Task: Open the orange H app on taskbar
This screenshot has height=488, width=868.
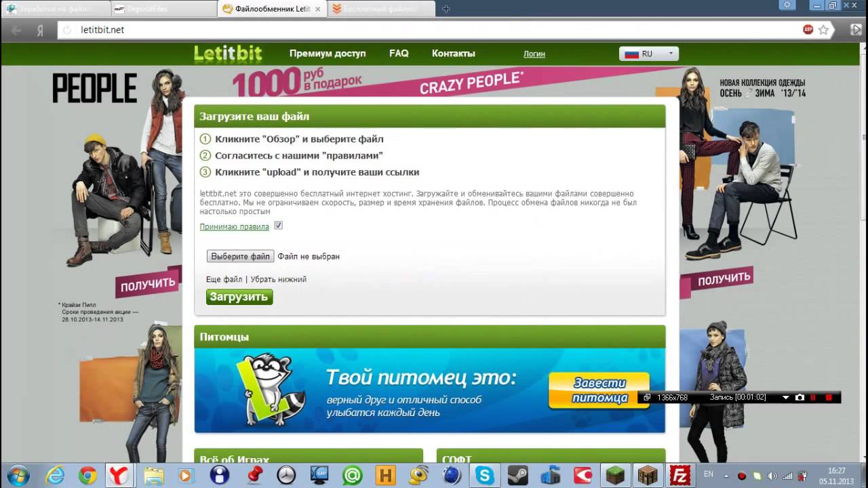Action: (x=385, y=475)
